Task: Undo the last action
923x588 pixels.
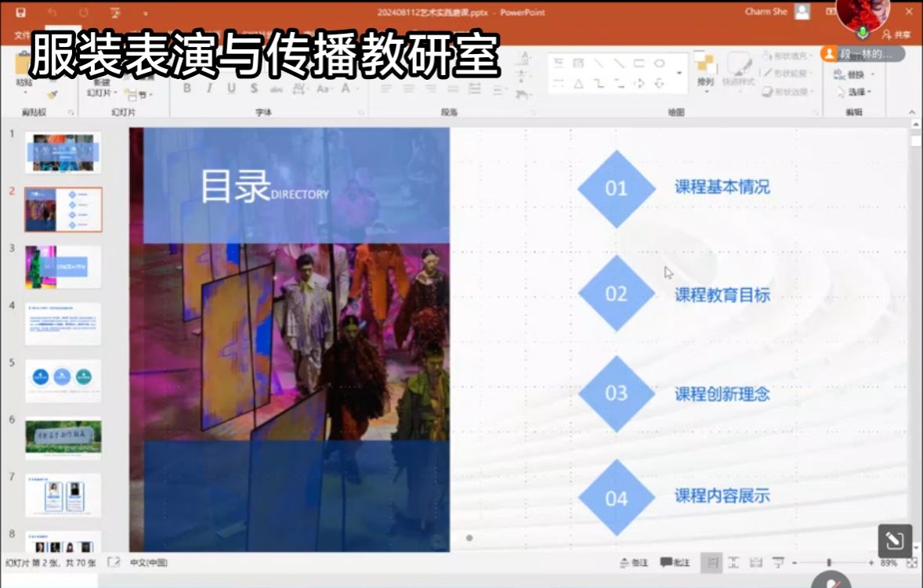Action: pos(52,13)
